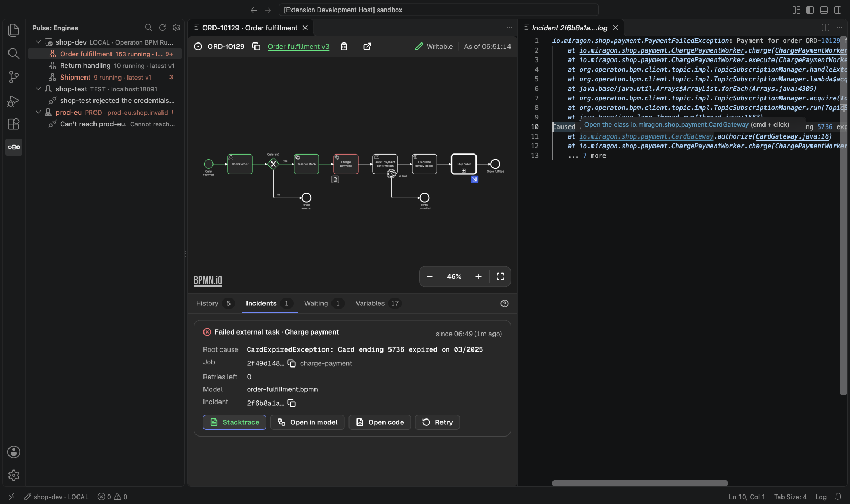
Task: Select shop-test rejected the credentials row
Action: click(105, 100)
